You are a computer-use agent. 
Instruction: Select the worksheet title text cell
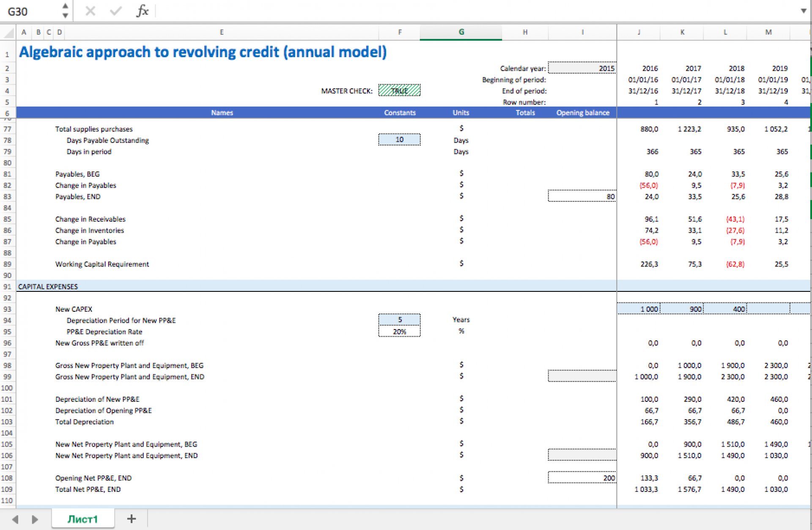click(x=203, y=52)
